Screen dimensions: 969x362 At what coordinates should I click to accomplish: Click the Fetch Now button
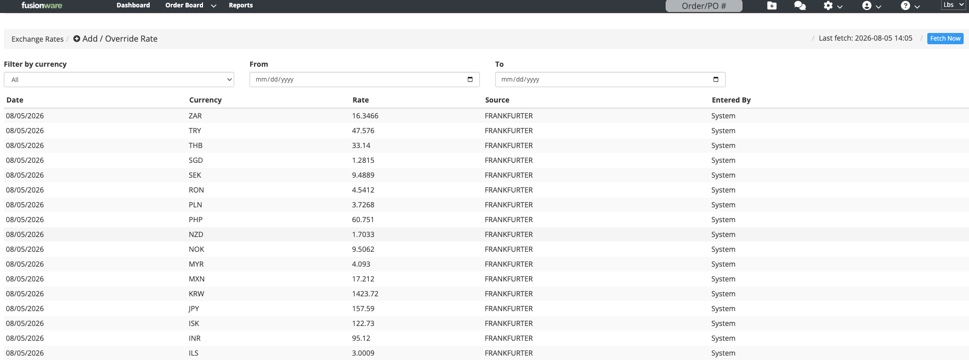945,38
